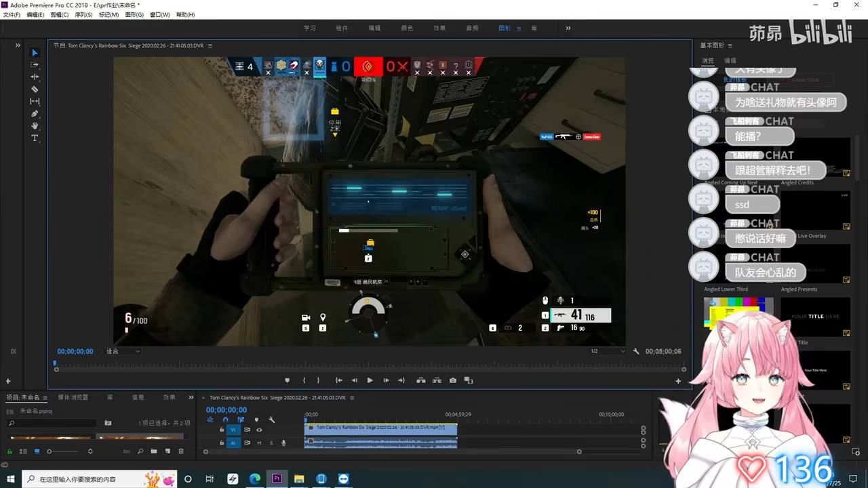This screenshot has width=868, height=488.
Task: Export frame with camera icon
Action: point(453,380)
